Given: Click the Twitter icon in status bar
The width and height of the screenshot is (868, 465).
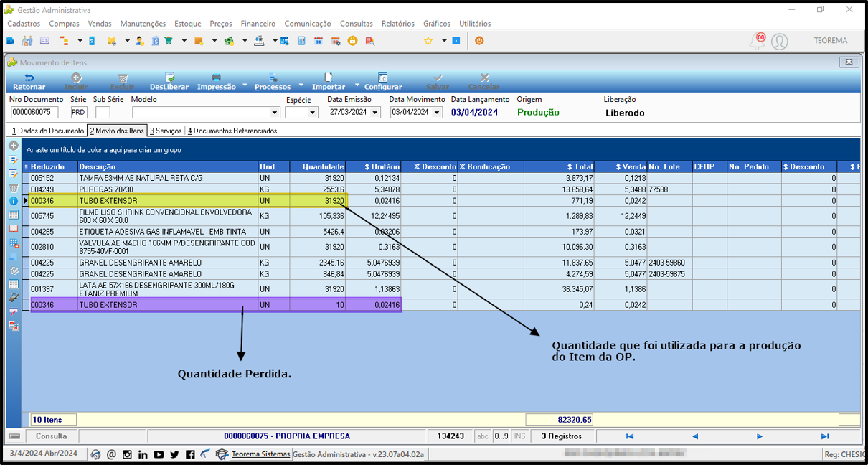Looking at the screenshot, I should [174, 454].
